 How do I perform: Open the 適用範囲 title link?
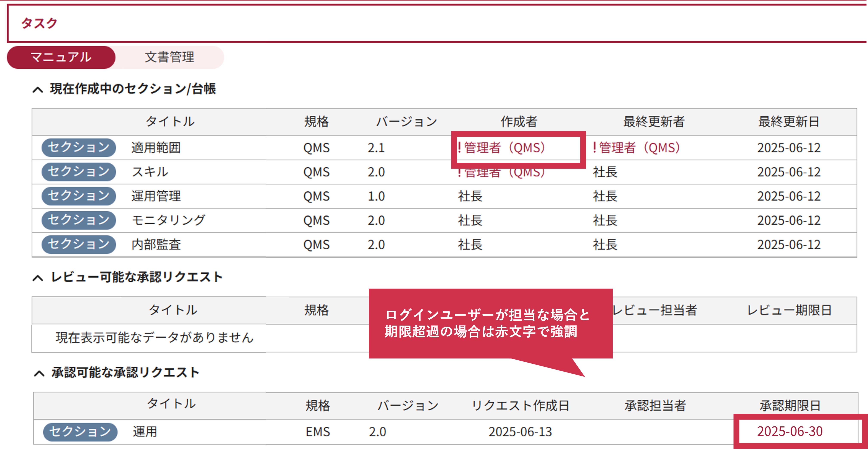pos(156,148)
